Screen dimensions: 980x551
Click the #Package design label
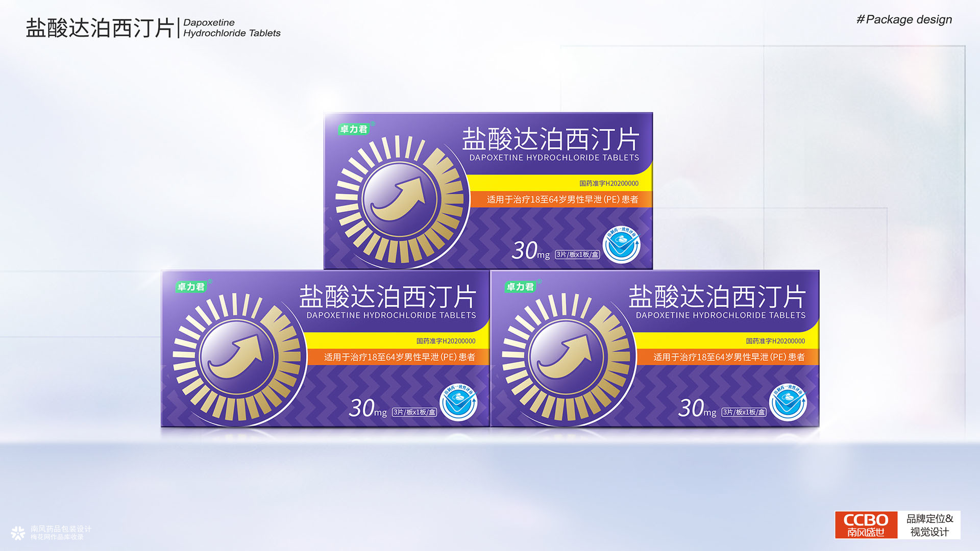(x=904, y=19)
